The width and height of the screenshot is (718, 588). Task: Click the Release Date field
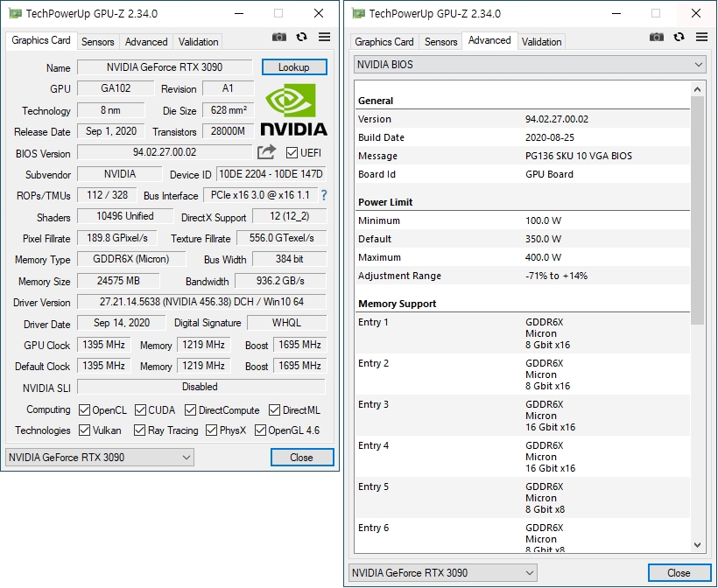111,131
